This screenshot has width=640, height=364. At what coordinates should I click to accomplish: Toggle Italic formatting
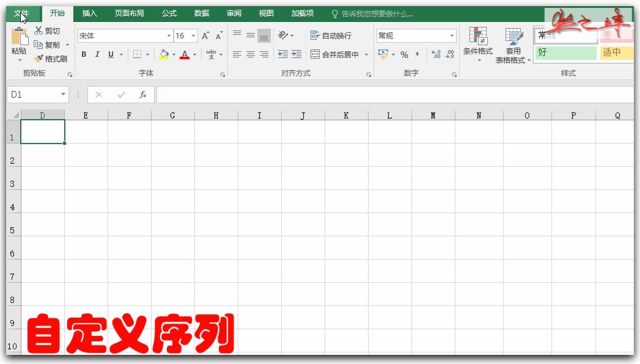pos(97,54)
